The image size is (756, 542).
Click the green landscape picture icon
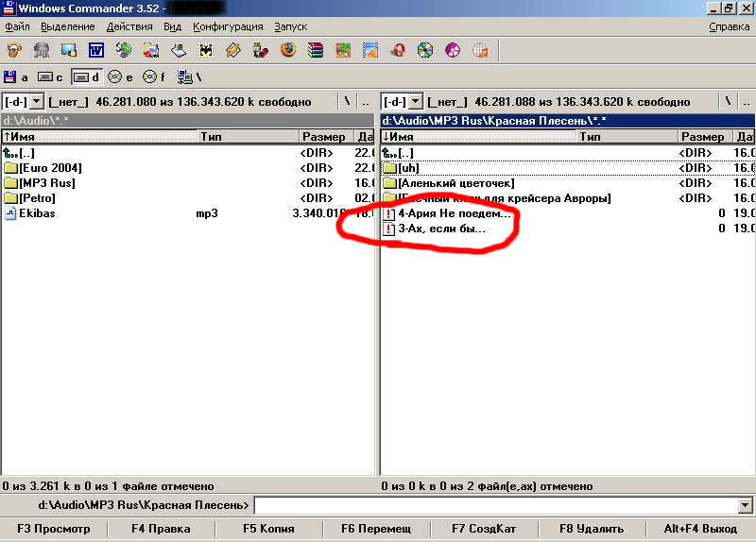coord(343,50)
